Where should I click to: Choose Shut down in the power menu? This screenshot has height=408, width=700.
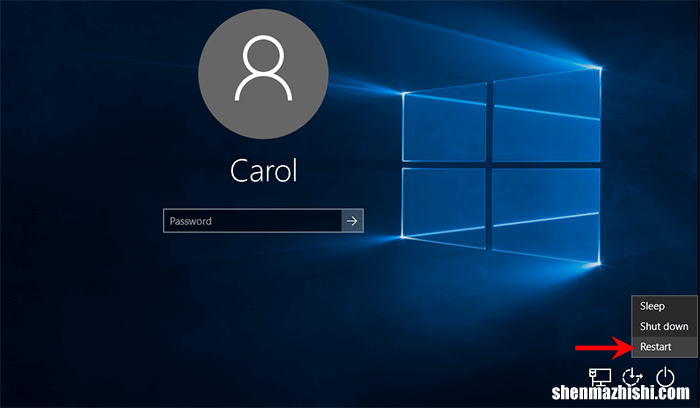[664, 326]
